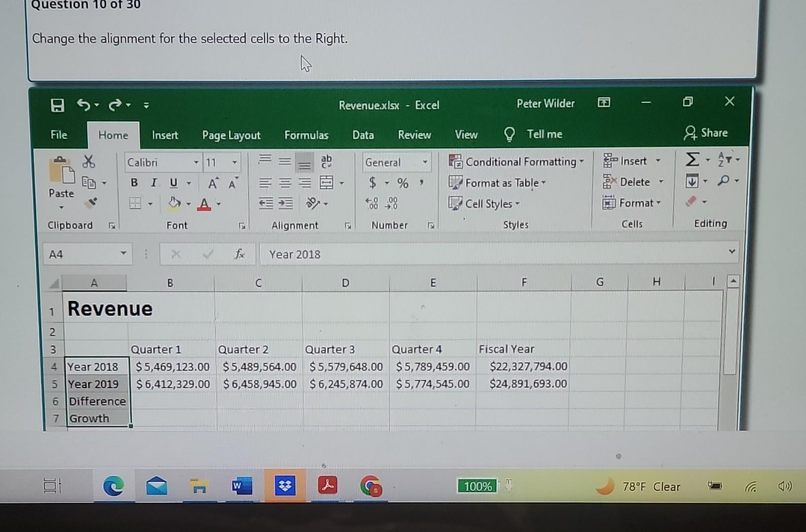Toggle Wrap Text
806x532 pixels.
pyautogui.click(x=326, y=161)
